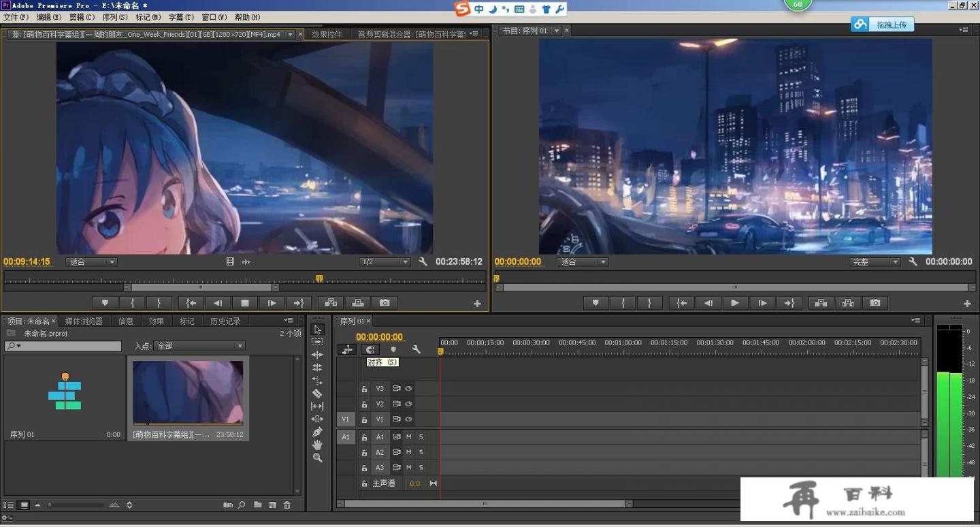Hide track V1 with eye icon
The width and height of the screenshot is (980, 527).
pyautogui.click(x=408, y=419)
